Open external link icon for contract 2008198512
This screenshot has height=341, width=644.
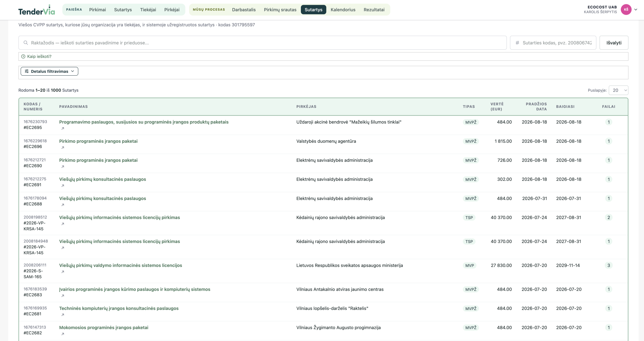(63, 224)
